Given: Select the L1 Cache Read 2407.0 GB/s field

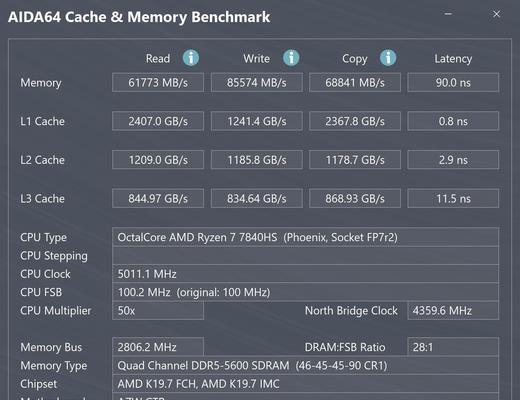Looking at the screenshot, I should (158, 121).
